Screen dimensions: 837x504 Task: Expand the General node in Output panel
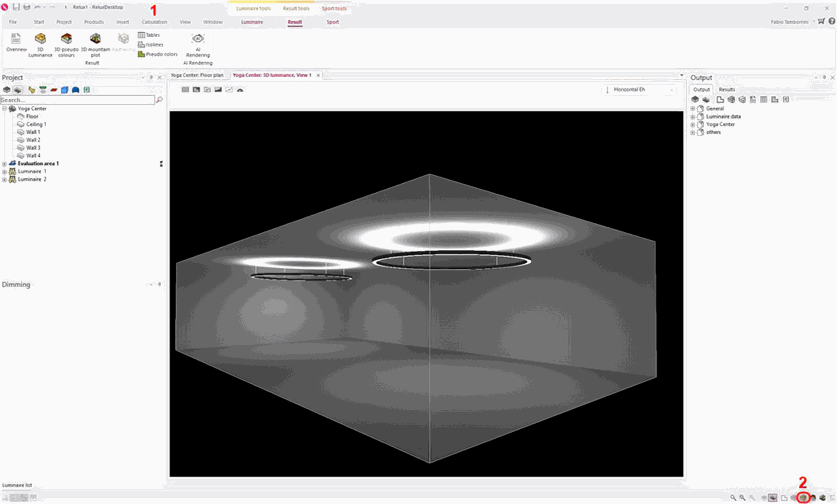click(693, 109)
